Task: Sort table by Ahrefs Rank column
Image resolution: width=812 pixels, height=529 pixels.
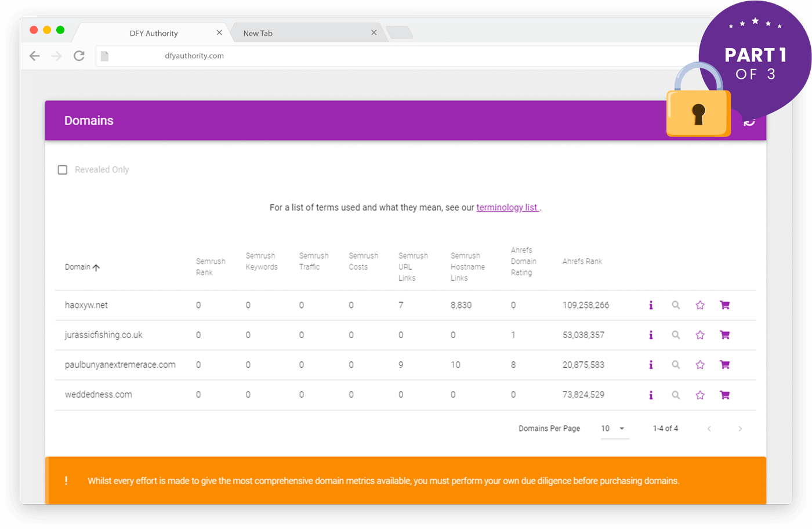Action: point(582,262)
